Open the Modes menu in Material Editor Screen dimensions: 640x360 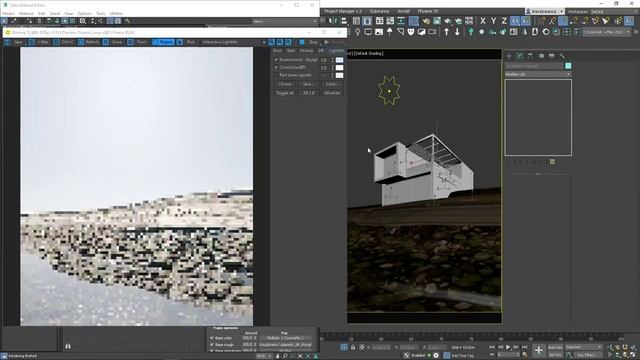(9, 13)
